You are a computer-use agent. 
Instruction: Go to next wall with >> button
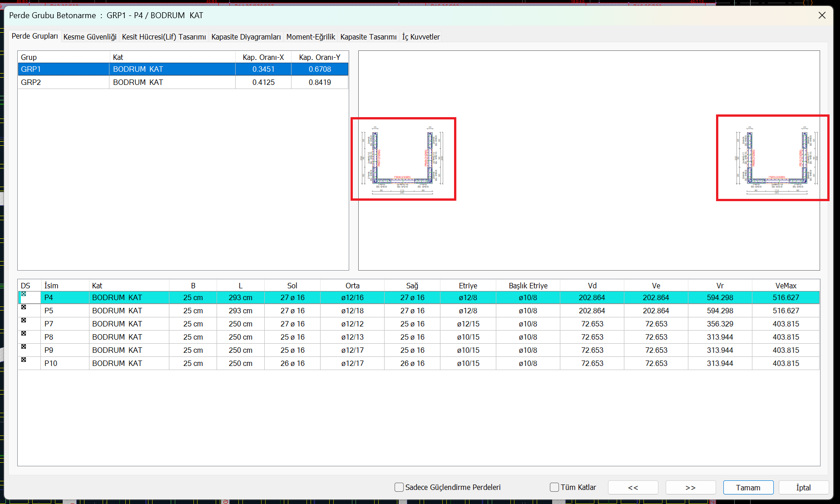(x=690, y=487)
